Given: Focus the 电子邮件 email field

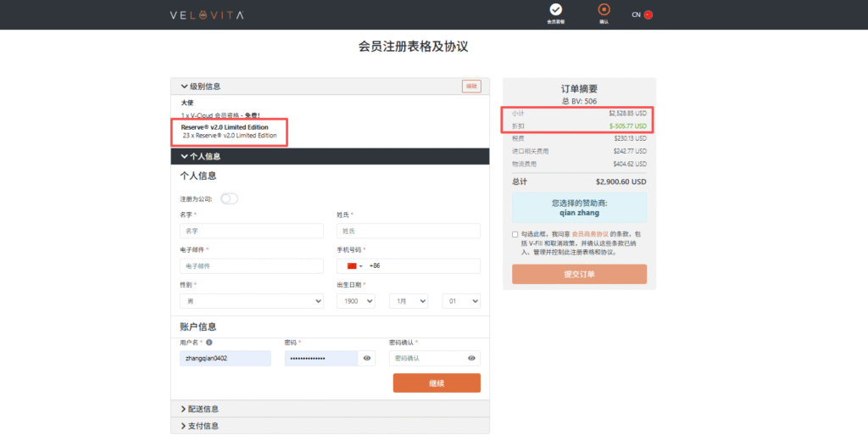Looking at the screenshot, I should click(x=252, y=266).
